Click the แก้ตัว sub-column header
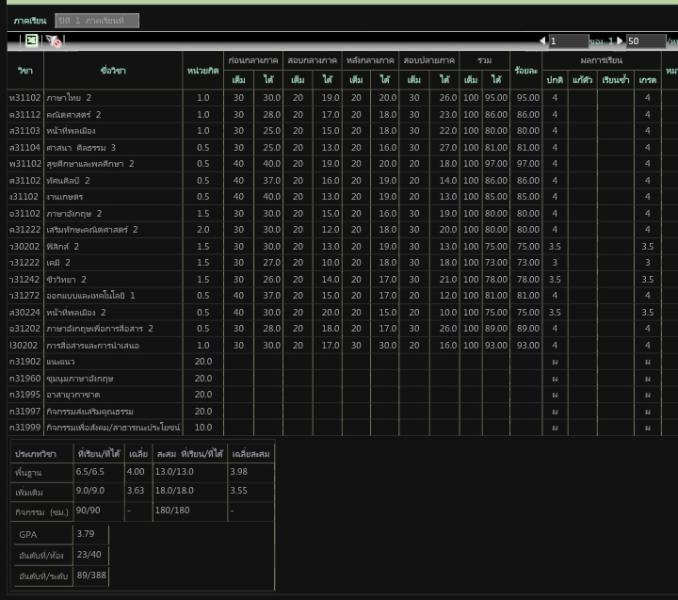678x600 pixels. click(582, 80)
